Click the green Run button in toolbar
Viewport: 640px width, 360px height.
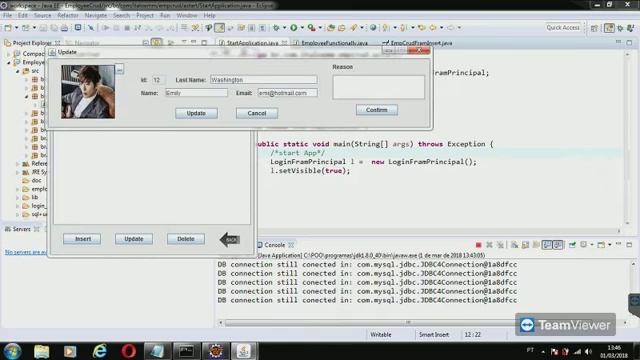(293, 28)
